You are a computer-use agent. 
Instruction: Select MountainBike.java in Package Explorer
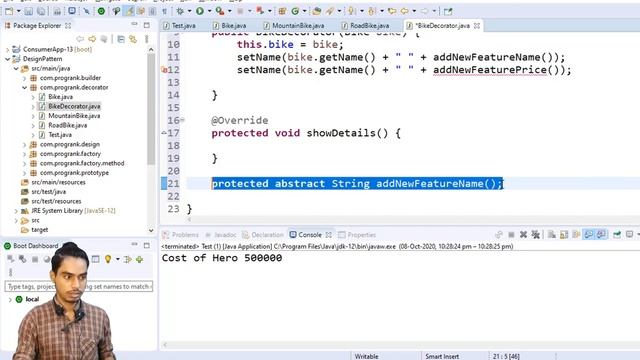click(x=74, y=116)
